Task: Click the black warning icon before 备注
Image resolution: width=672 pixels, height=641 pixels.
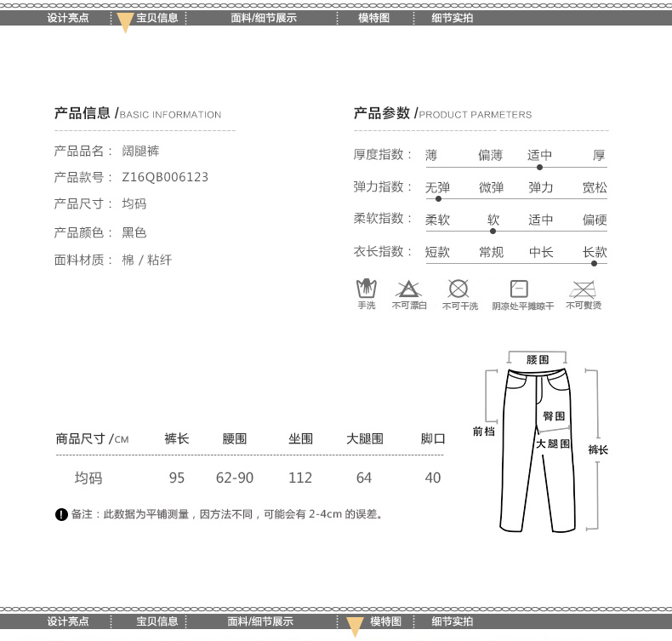Action: 61,514
